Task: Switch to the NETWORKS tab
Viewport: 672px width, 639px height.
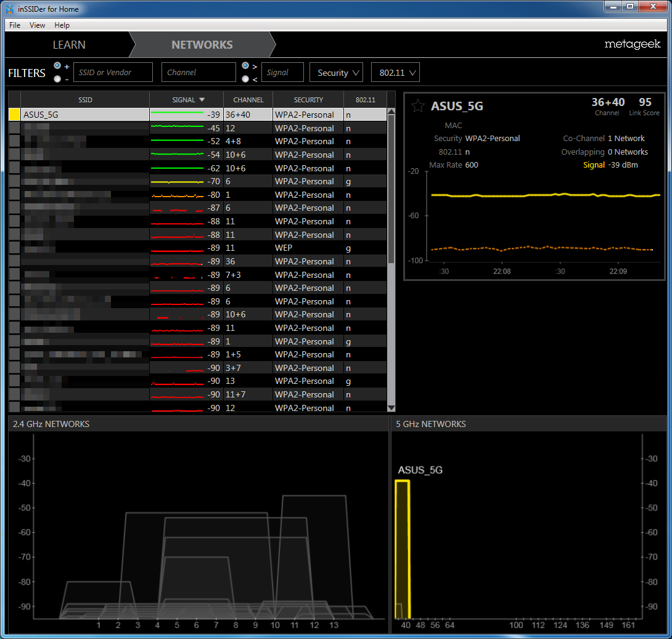Action: pos(202,44)
